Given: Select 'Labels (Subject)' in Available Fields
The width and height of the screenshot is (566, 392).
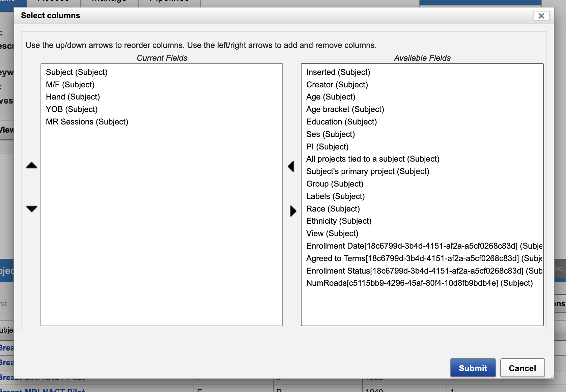Looking at the screenshot, I should (x=335, y=196).
